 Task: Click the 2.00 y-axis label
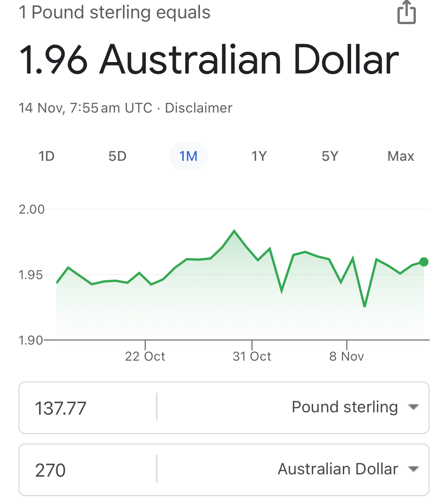(32, 209)
